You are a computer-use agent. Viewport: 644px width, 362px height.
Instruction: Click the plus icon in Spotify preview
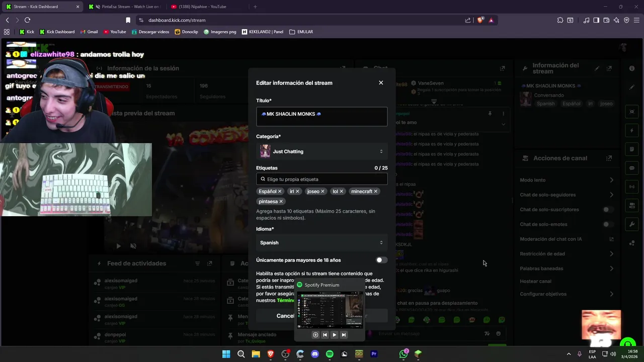click(315, 335)
